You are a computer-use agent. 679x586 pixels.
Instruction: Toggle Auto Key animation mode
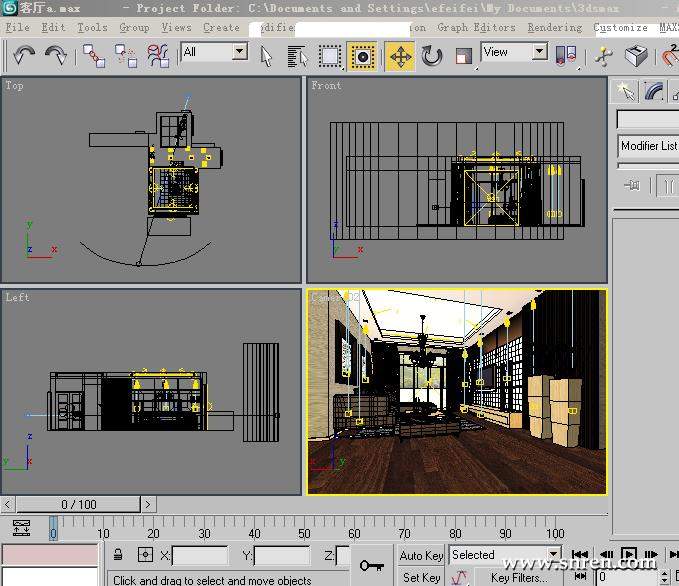pyautogui.click(x=421, y=555)
